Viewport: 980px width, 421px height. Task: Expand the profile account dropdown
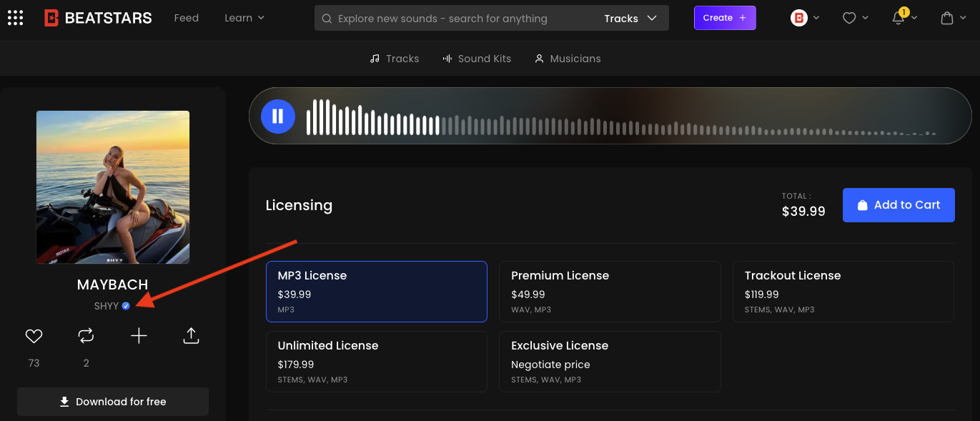click(x=805, y=18)
